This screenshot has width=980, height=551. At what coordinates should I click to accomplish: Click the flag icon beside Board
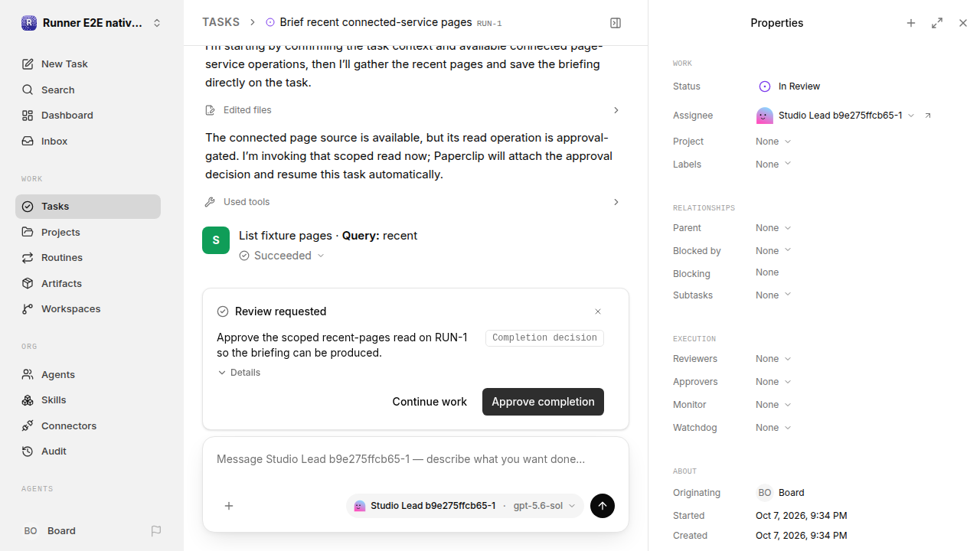156,531
